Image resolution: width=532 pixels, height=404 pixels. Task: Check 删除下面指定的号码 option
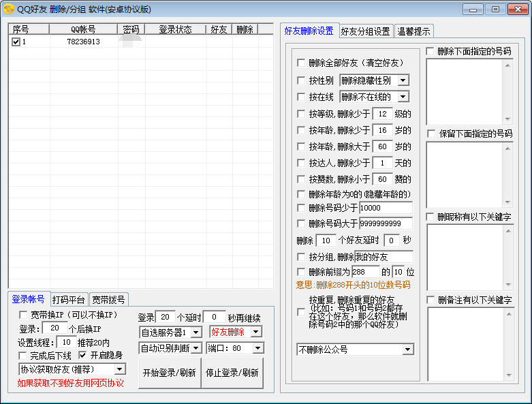click(x=430, y=51)
